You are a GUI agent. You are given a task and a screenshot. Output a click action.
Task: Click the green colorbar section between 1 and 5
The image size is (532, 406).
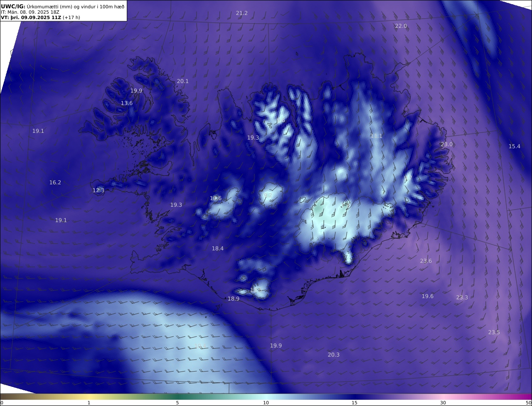click(x=133, y=396)
